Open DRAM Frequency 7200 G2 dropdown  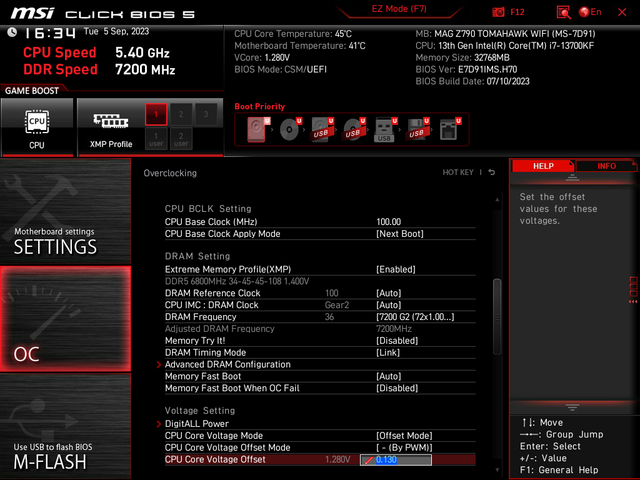415,317
